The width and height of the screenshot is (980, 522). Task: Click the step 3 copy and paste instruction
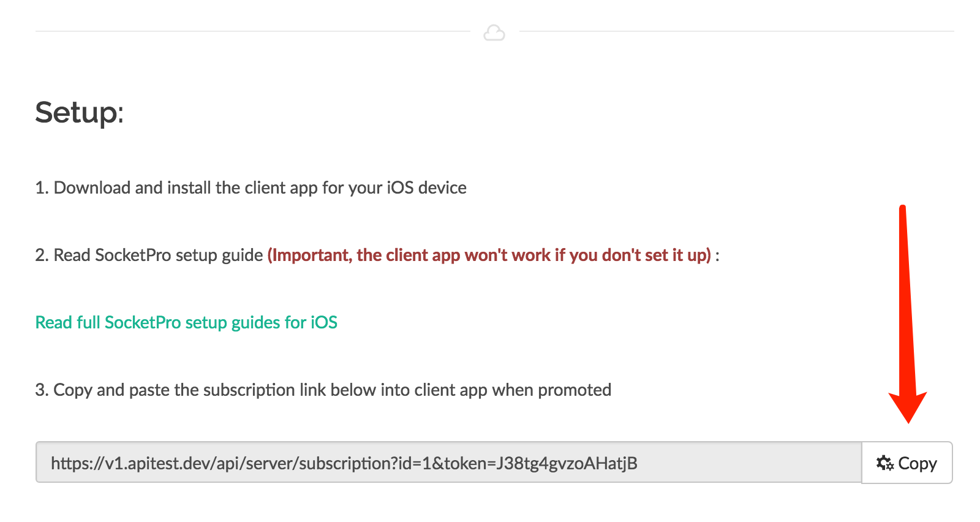[323, 390]
